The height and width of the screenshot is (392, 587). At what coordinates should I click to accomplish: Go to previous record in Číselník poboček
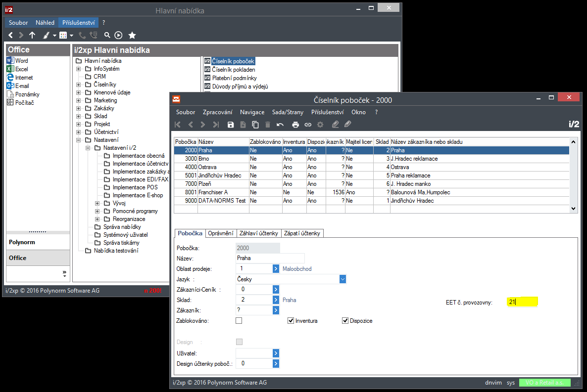point(191,125)
